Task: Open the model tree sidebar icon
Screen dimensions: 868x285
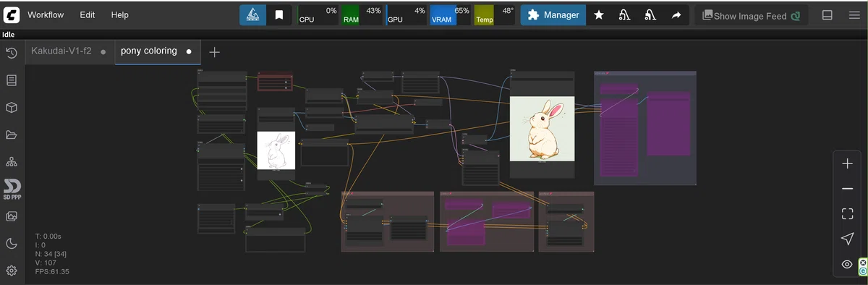Action: coord(12,162)
